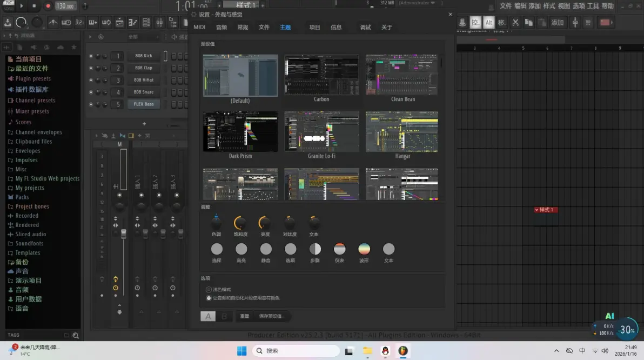Toggle mute LED for 808 Snare channel

tap(91, 92)
